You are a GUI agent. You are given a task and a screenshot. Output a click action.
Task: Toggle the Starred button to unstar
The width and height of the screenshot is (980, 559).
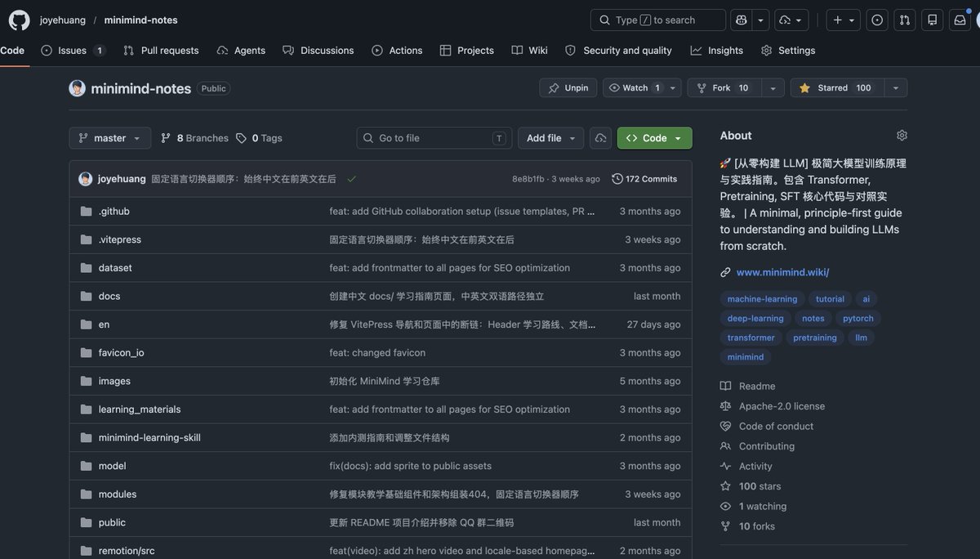pyautogui.click(x=836, y=88)
